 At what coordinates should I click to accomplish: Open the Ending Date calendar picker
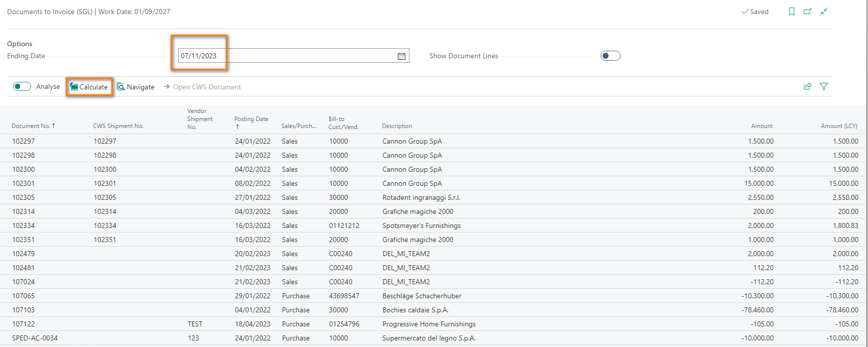click(401, 56)
